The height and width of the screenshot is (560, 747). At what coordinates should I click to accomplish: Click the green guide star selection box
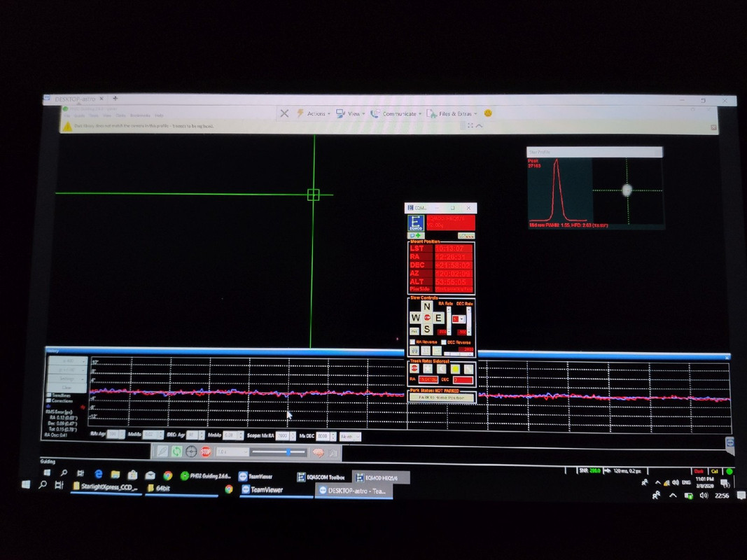tap(313, 195)
